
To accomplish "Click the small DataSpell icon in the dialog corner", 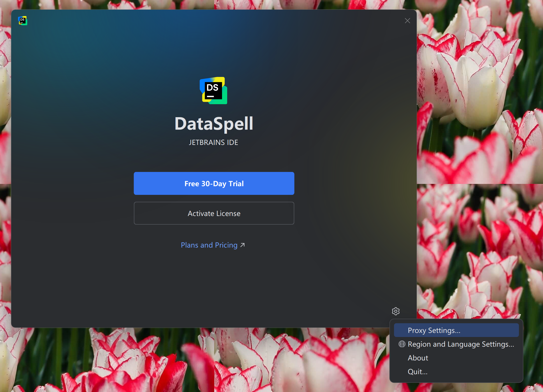I will (x=23, y=21).
